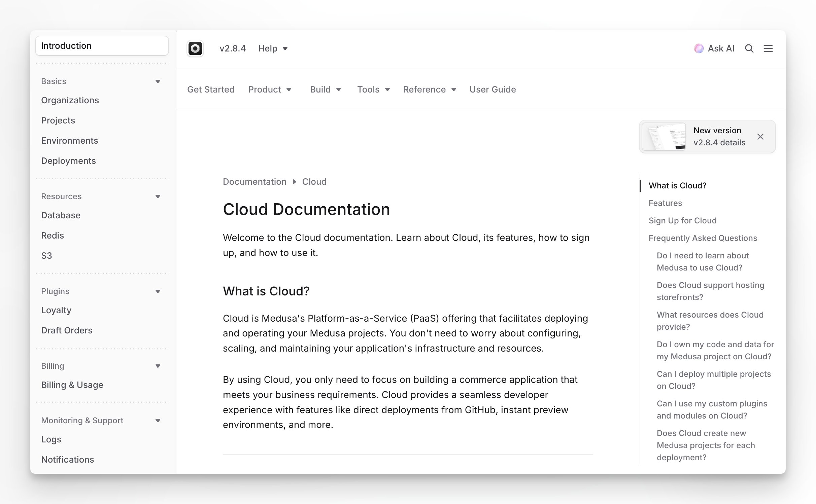
Task: Open the Database resource page
Action: 61,215
